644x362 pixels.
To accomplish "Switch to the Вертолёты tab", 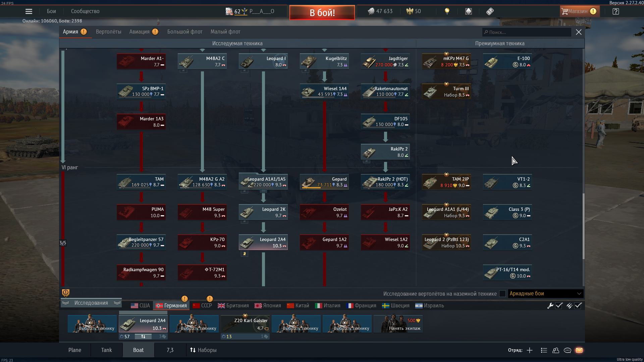I will pos(109,32).
